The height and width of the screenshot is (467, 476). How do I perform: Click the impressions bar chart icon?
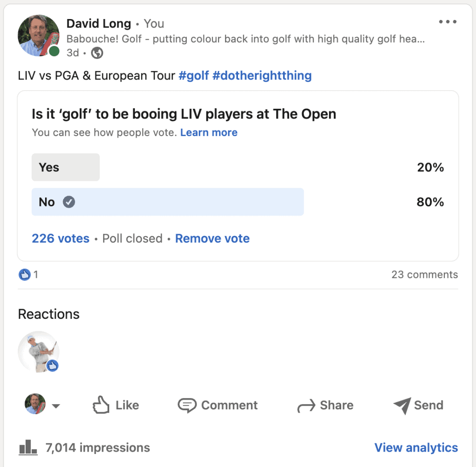tap(28, 448)
